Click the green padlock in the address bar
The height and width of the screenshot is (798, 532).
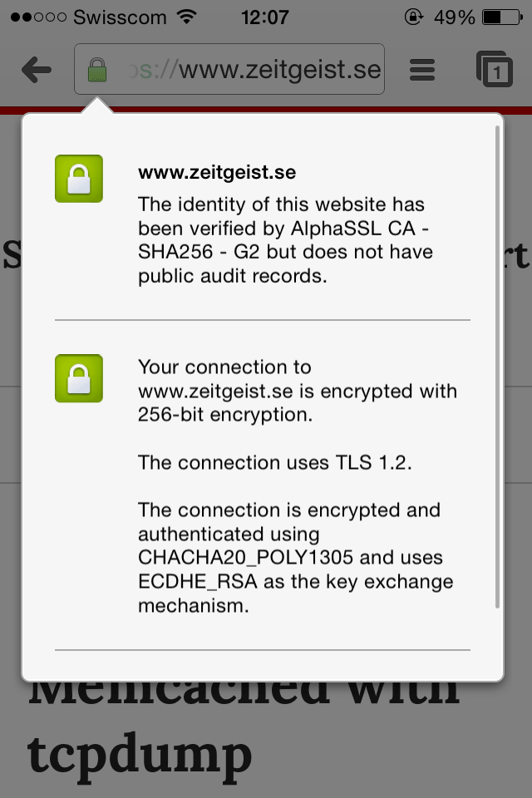coord(96,70)
